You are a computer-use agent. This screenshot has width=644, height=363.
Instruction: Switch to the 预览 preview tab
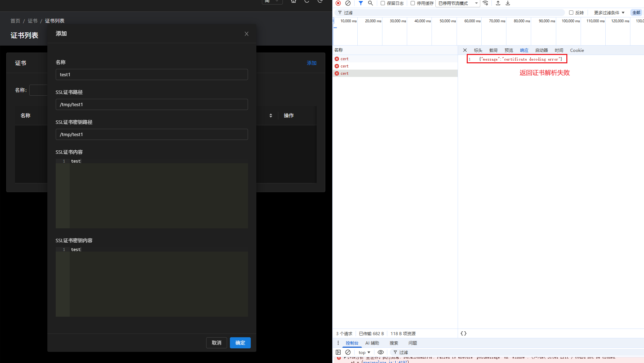pos(509,50)
